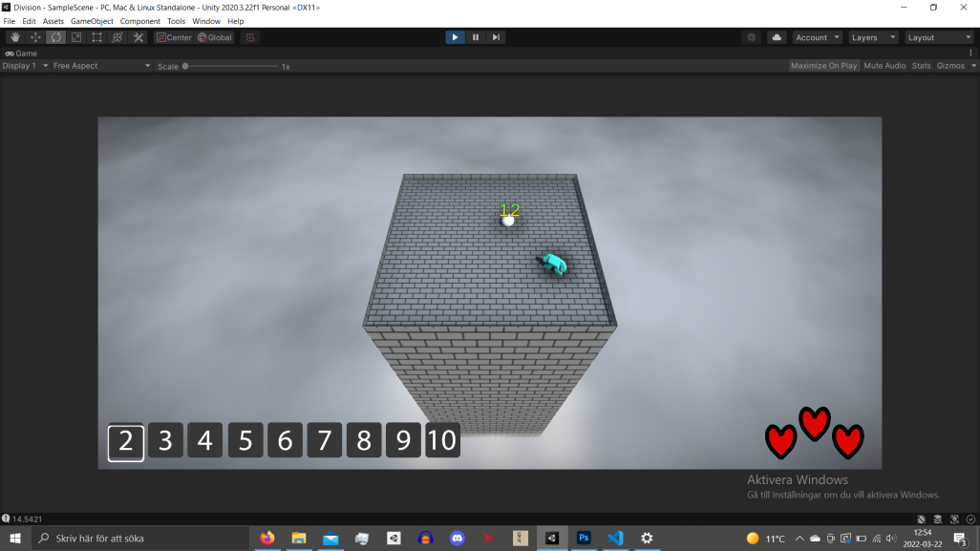The height and width of the screenshot is (551, 980).
Task: Step forward one frame
Action: (497, 37)
